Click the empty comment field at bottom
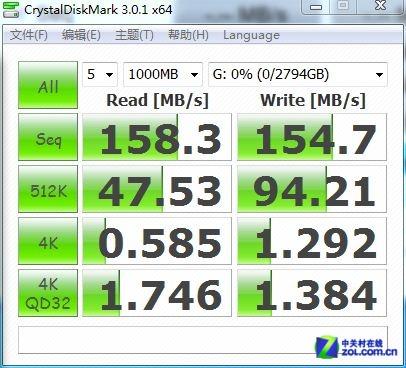Screen dimensions: 406x368 pyautogui.click(x=203, y=340)
